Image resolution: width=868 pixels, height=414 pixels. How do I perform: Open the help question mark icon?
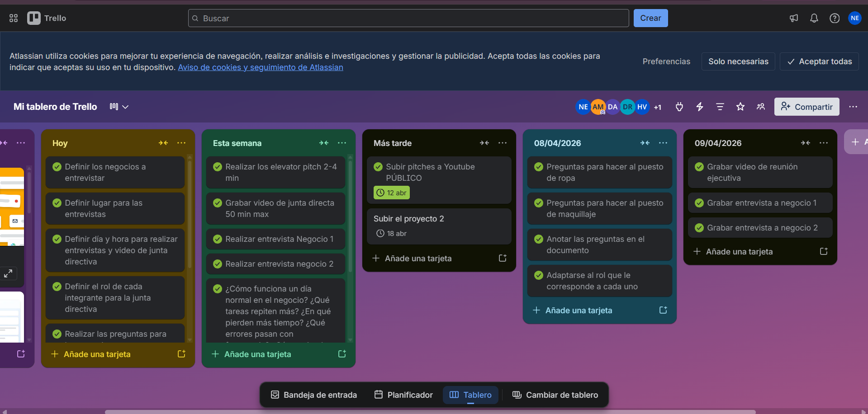[835, 18]
